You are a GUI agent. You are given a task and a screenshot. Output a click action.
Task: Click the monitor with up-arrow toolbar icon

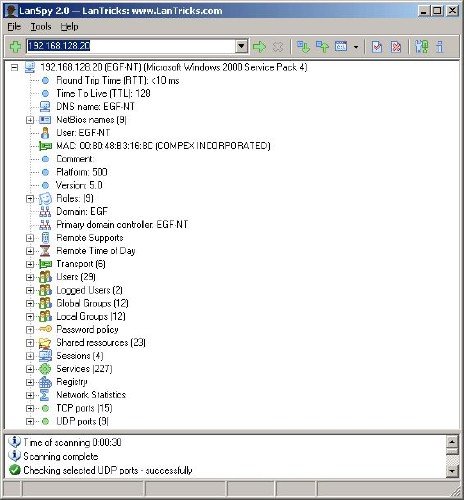click(322, 47)
